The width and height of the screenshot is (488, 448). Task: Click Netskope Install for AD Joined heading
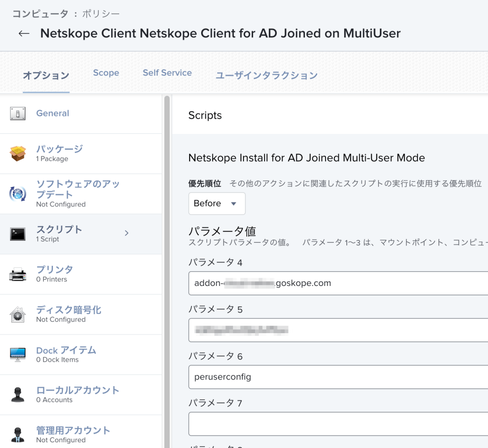pos(306,158)
